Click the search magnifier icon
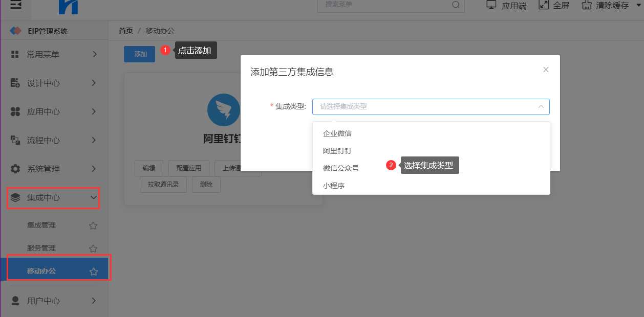The height and width of the screenshot is (317, 644). (456, 5)
